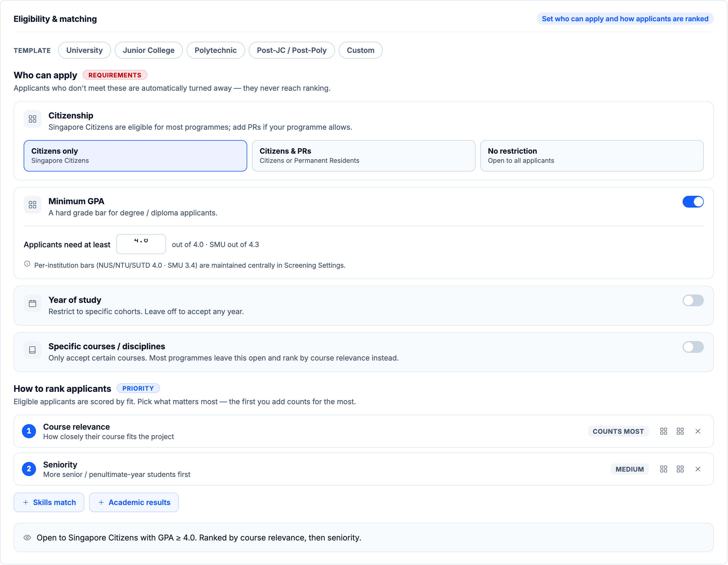This screenshot has width=728, height=565.
Task: Choose the Post-JC / Post-Poly template
Action: click(x=292, y=50)
